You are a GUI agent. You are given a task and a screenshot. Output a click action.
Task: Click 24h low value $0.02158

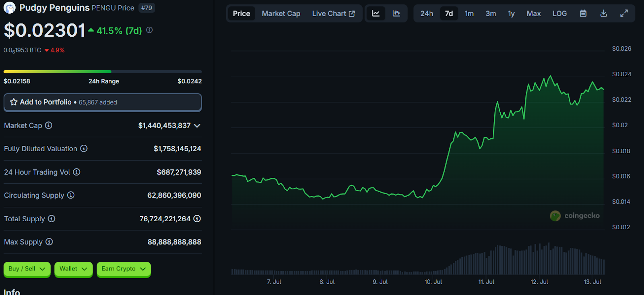pyautogui.click(x=17, y=81)
